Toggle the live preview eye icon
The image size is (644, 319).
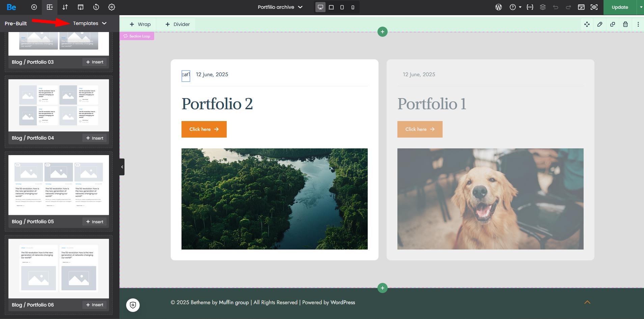(594, 7)
